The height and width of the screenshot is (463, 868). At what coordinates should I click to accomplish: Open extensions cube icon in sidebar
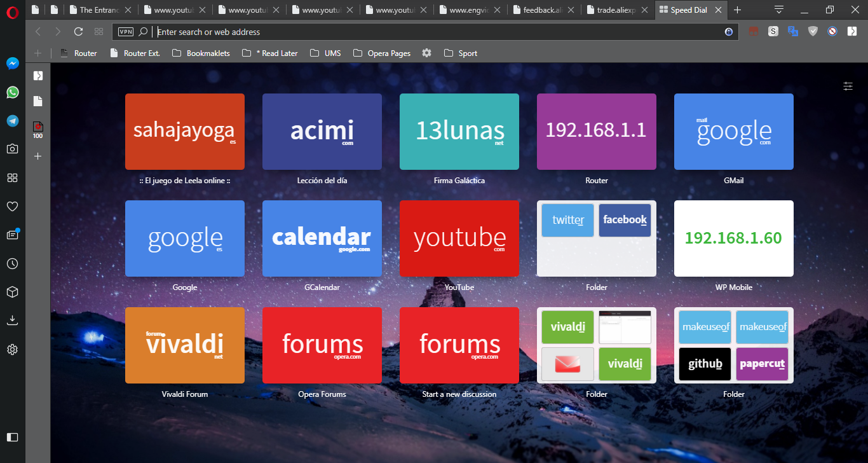[x=12, y=292]
